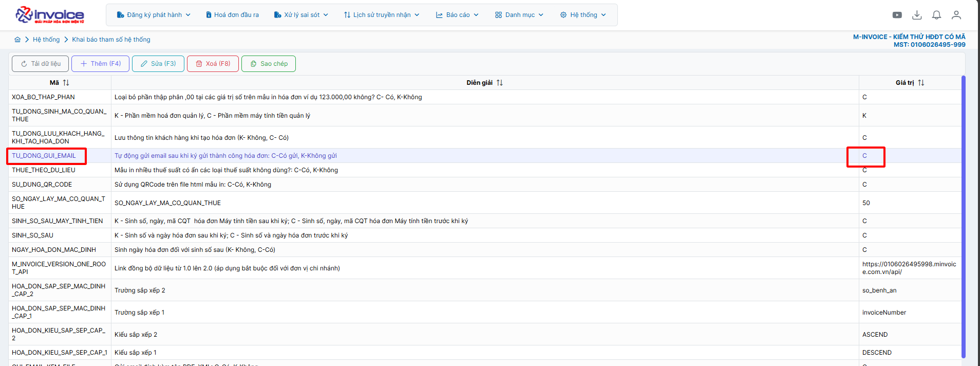The image size is (980, 366).
Task: Open the user account profile icon
Action: click(956, 15)
